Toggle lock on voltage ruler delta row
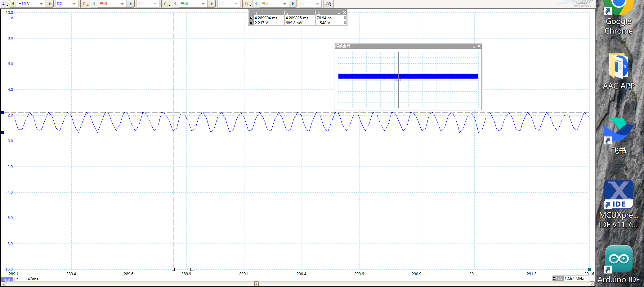 coord(345,23)
